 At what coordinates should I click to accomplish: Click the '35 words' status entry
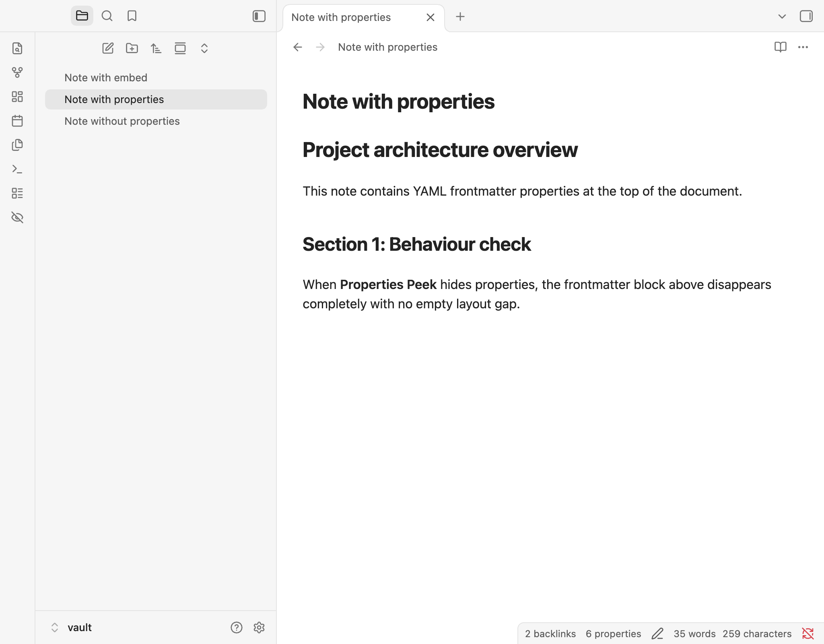695,634
